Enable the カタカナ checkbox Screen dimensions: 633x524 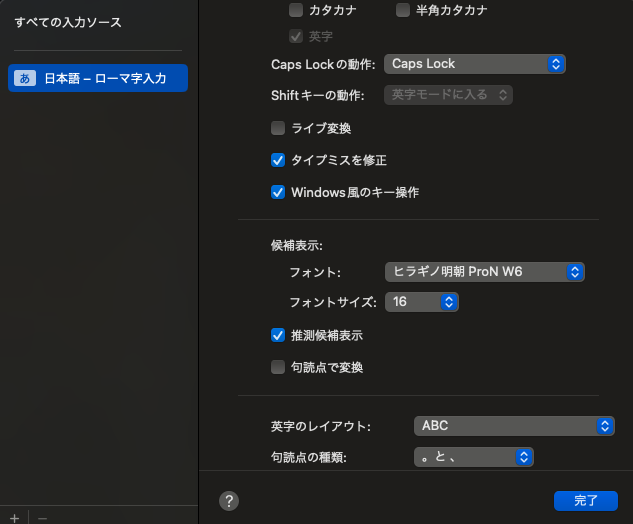296,10
